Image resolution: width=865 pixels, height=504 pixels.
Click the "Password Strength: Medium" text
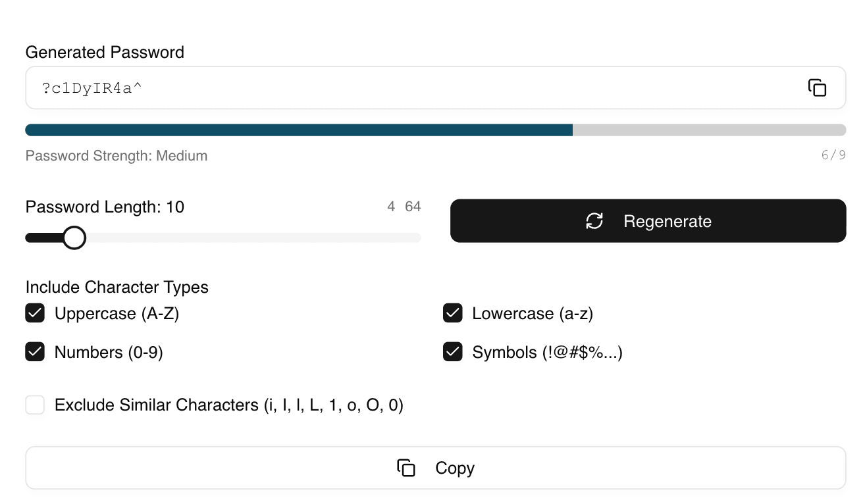point(117,156)
